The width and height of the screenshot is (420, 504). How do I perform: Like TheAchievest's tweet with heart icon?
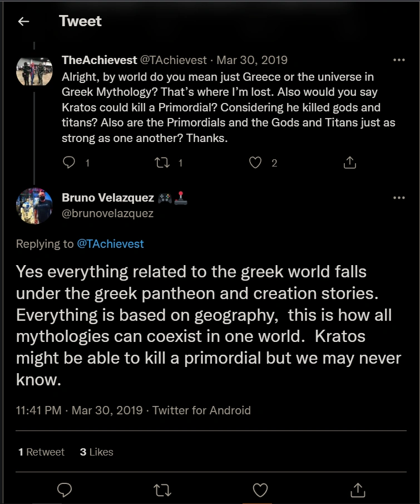point(255,163)
